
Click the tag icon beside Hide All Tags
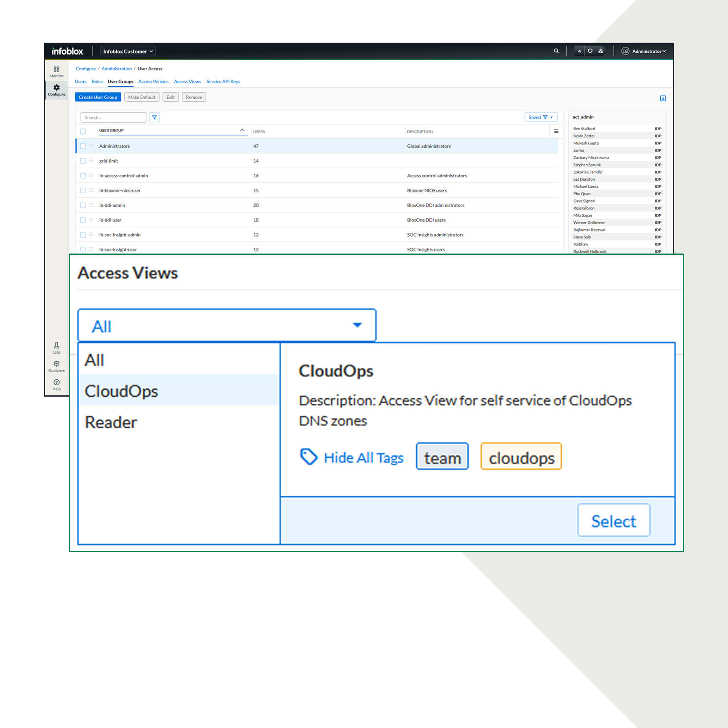(x=309, y=456)
